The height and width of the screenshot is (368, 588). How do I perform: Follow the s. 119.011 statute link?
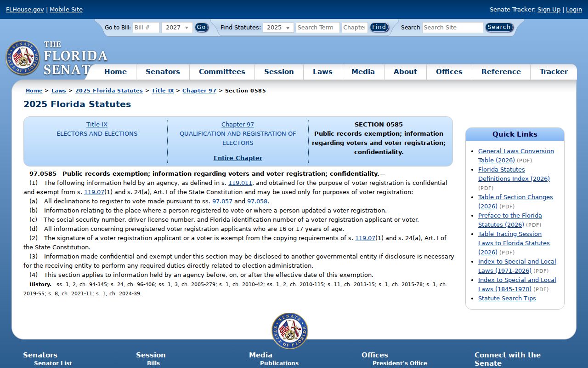pos(240,183)
